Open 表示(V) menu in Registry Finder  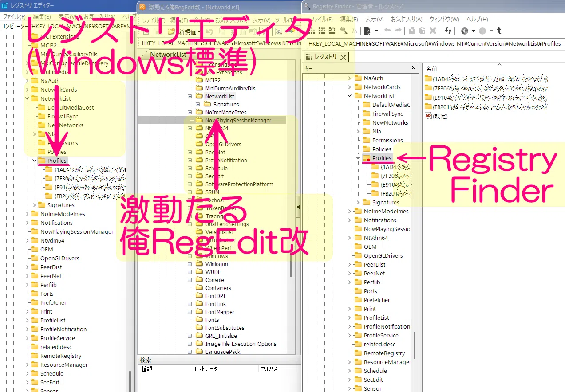(x=374, y=19)
